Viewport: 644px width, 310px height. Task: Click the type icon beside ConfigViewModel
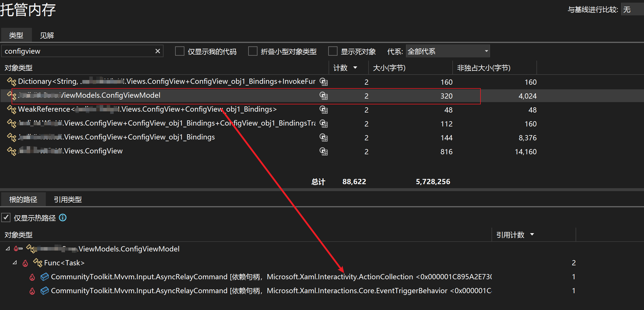point(12,96)
